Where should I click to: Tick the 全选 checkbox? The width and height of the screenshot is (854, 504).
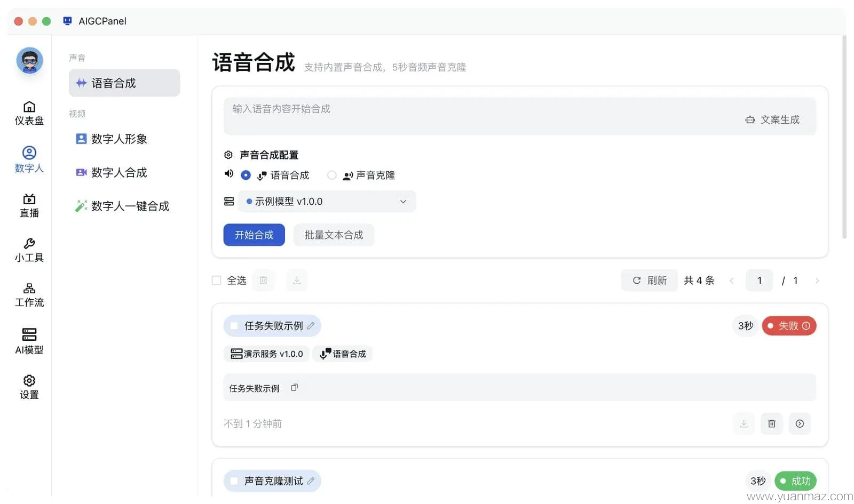216,280
